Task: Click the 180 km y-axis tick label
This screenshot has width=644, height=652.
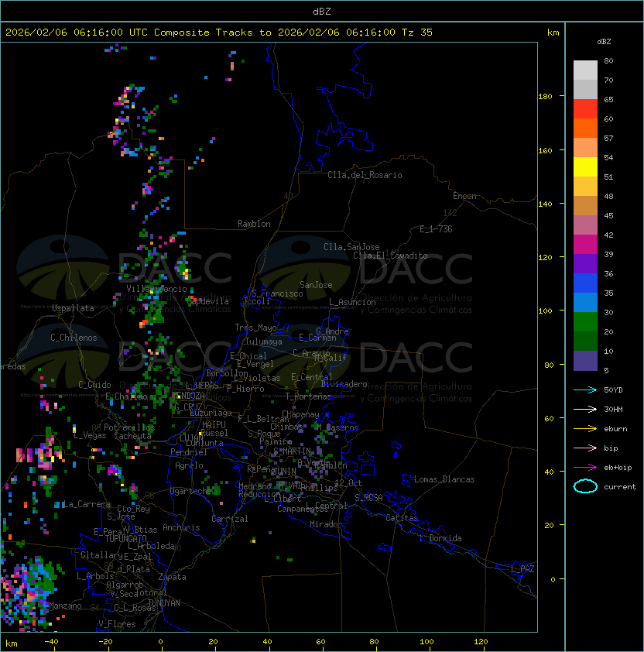Action: 545,97
